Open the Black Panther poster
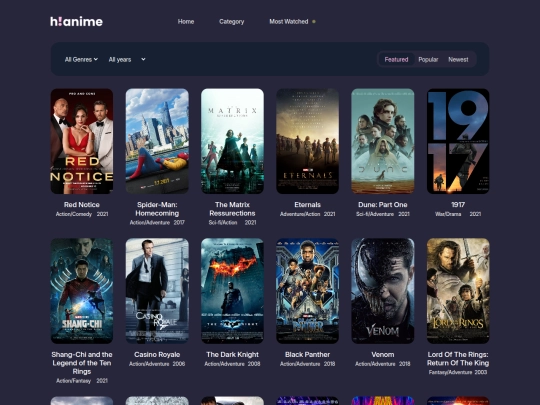This screenshot has width=540, height=405. pyautogui.click(x=308, y=291)
